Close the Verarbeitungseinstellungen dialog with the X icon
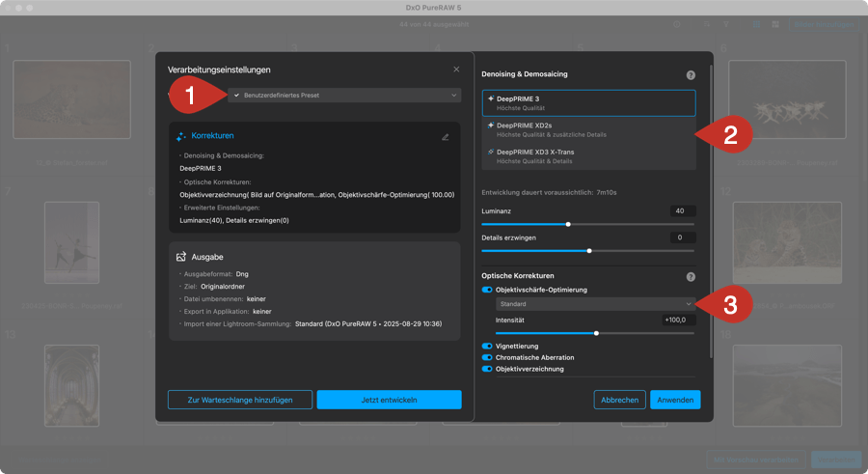The width and height of the screenshot is (868, 474). [x=456, y=70]
